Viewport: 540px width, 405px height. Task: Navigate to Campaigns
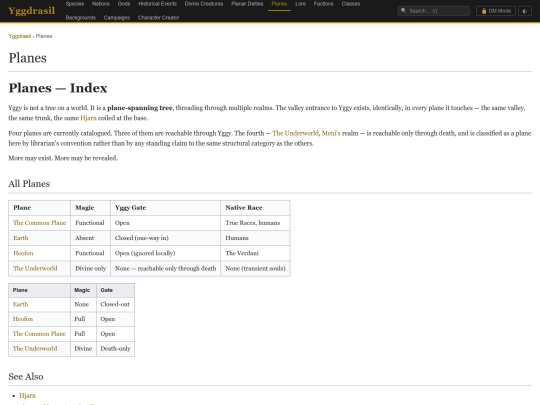click(x=117, y=18)
